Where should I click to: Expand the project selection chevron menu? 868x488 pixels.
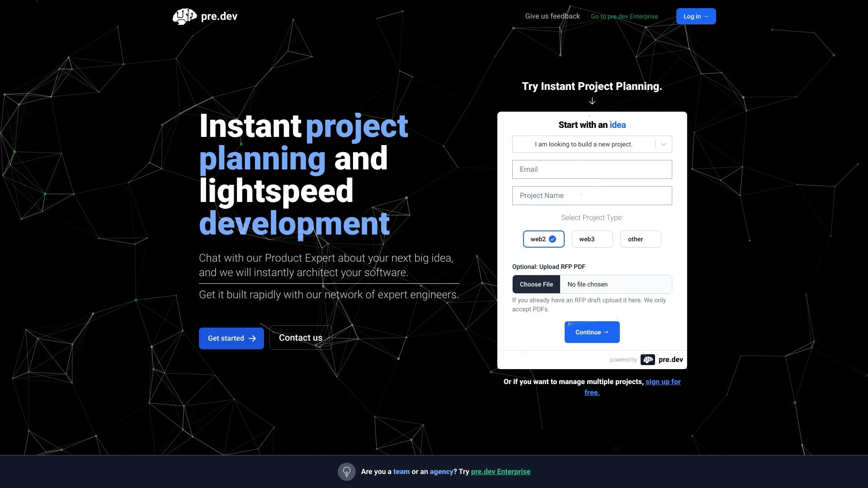click(x=664, y=145)
